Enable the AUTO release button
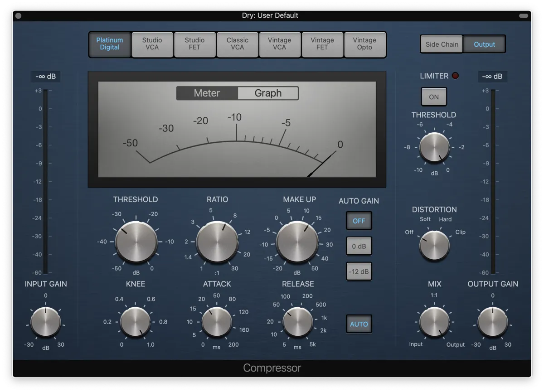The image size is (544, 392). click(x=359, y=324)
